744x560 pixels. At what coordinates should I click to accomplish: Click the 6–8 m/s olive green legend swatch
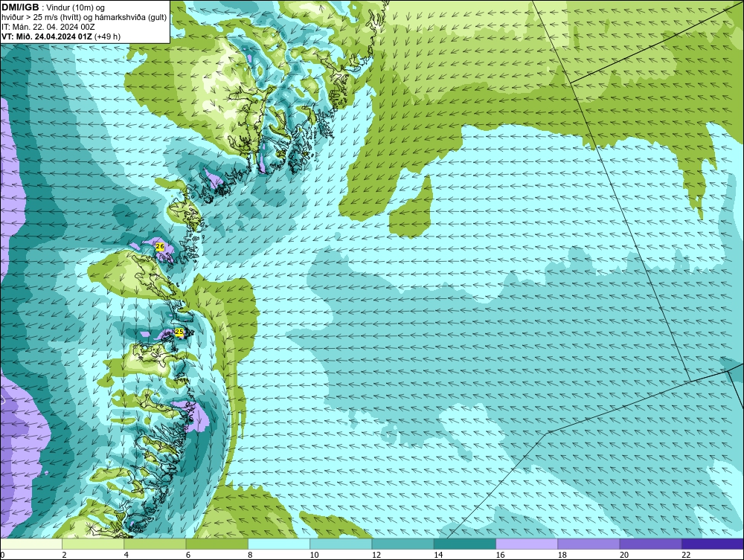pyautogui.click(x=217, y=544)
